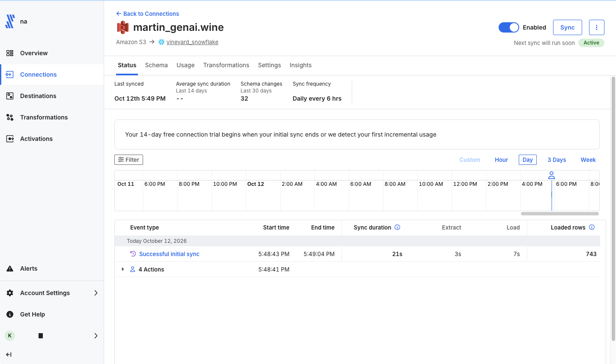Open the three-dot more options menu
This screenshot has height=364, width=616.
point(597,27)
